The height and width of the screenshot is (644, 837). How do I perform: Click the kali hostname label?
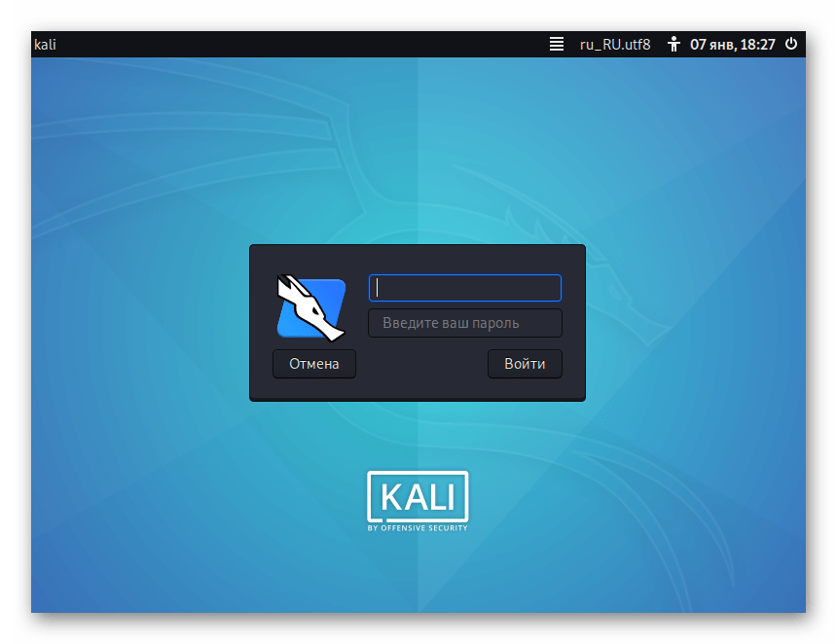pyautogui.click(x=45, y=44)
